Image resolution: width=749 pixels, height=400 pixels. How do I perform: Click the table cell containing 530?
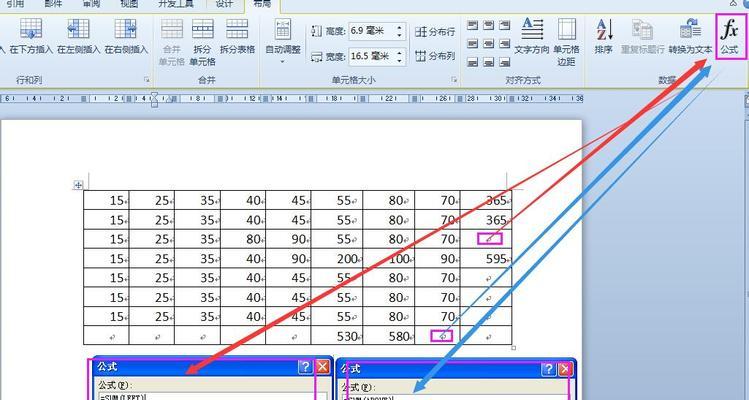pyautogui.click(x=337, y=335)
